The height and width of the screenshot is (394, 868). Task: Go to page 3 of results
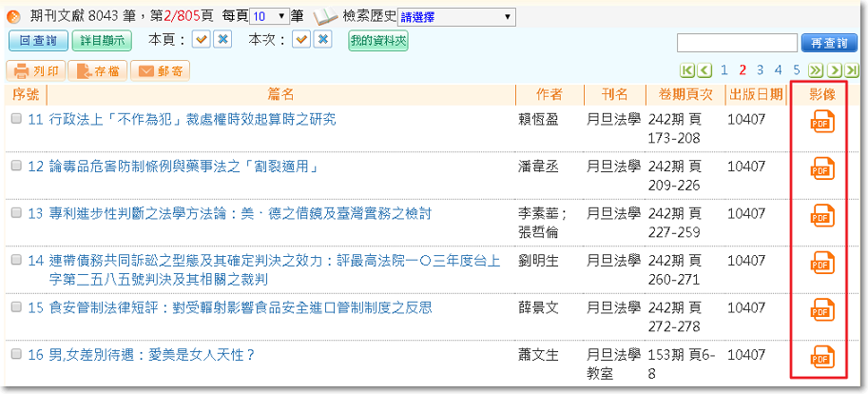(761, 70)
